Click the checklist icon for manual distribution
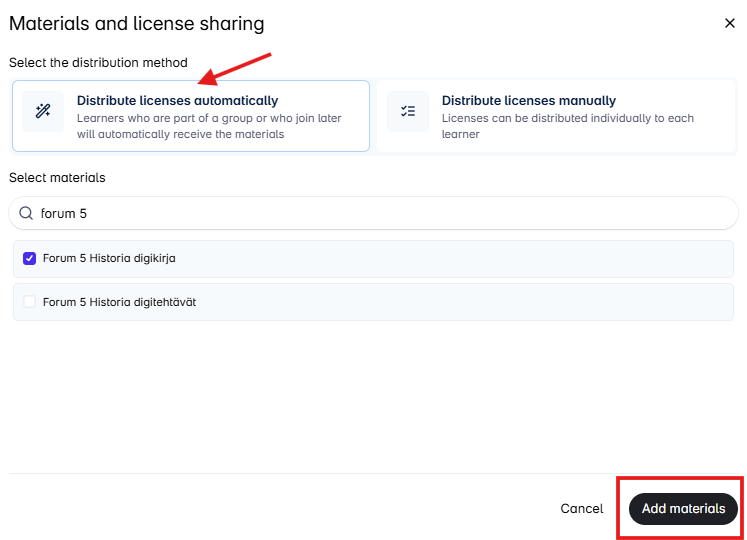The image size is (747, 540). coord(408,111)
